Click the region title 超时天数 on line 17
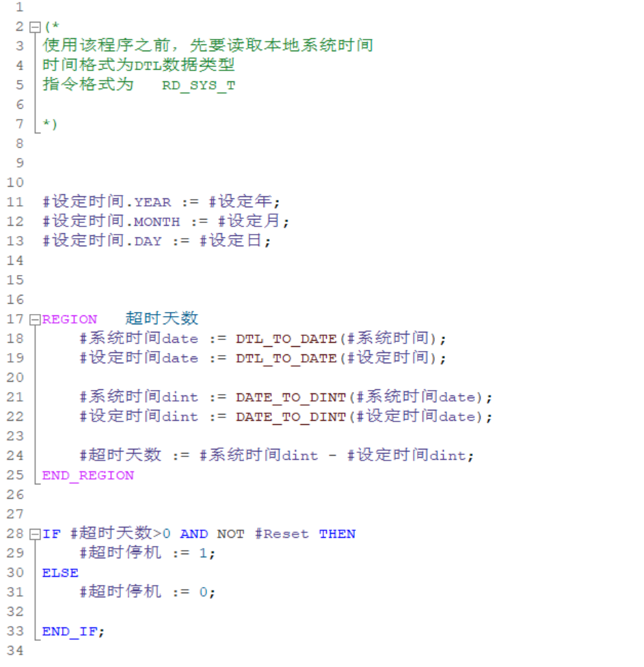The image size is (644, 667). (162, 319)
